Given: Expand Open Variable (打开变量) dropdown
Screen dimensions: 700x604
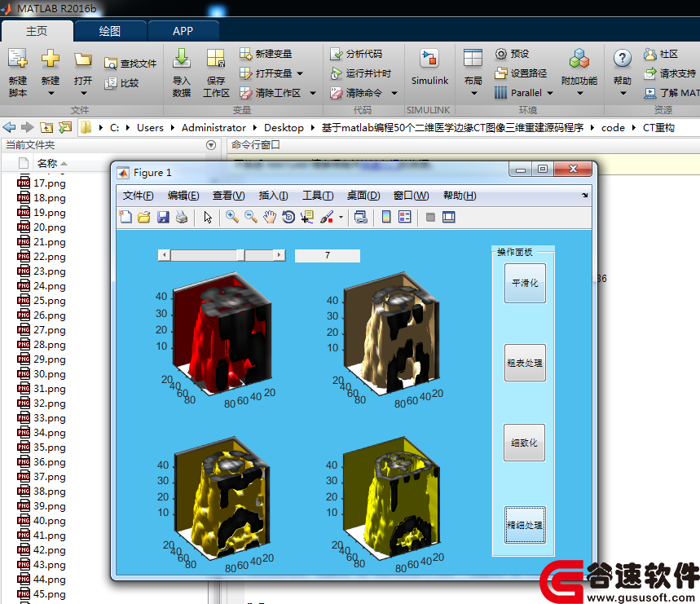Looking at the screenshot, I should (300, 73).
